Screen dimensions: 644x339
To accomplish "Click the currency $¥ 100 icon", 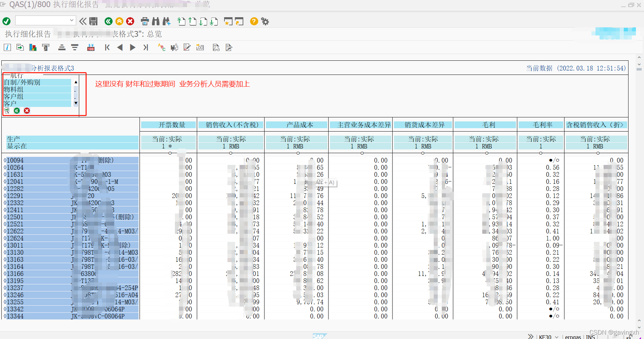I will (x=91, y=47).
